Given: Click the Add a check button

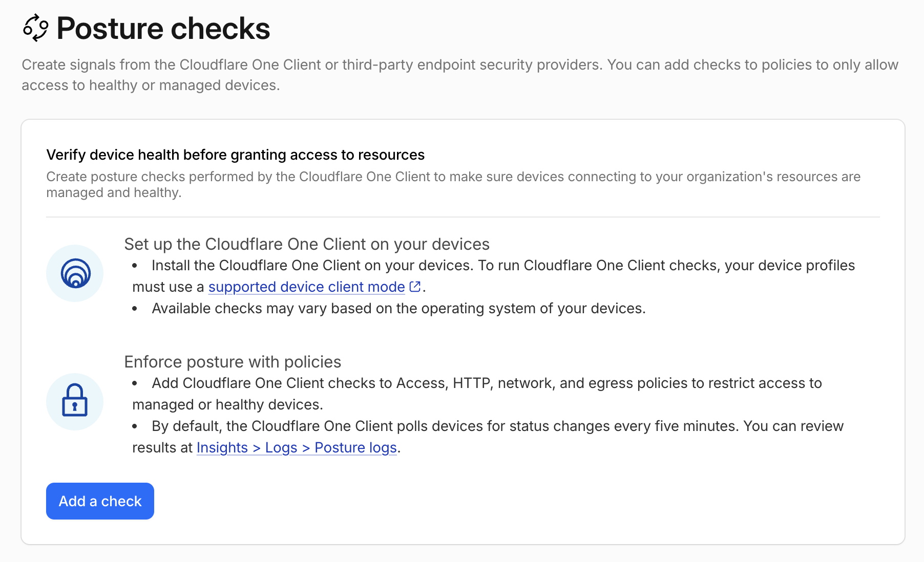Looking at the screenshot, I should [x=100, y=501].
